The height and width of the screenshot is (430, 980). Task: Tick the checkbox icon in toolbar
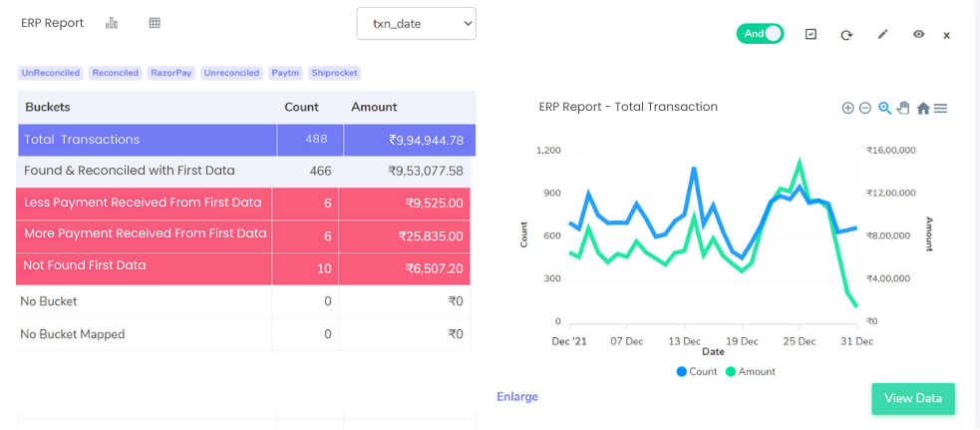tap(811, 35)
